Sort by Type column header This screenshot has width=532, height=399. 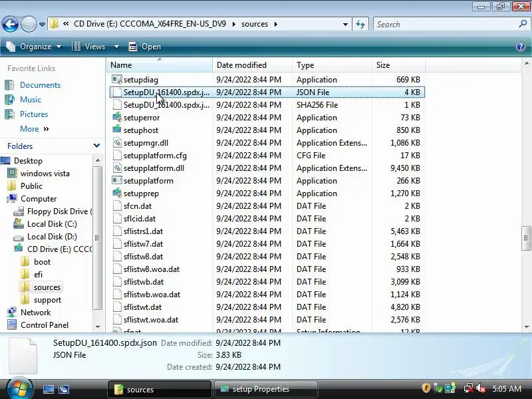[x=332, y=65]
